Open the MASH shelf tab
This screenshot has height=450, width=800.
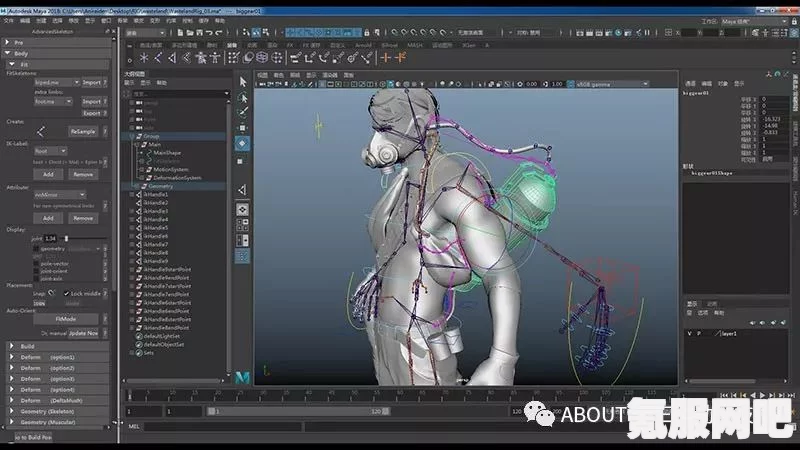[415, 45]
